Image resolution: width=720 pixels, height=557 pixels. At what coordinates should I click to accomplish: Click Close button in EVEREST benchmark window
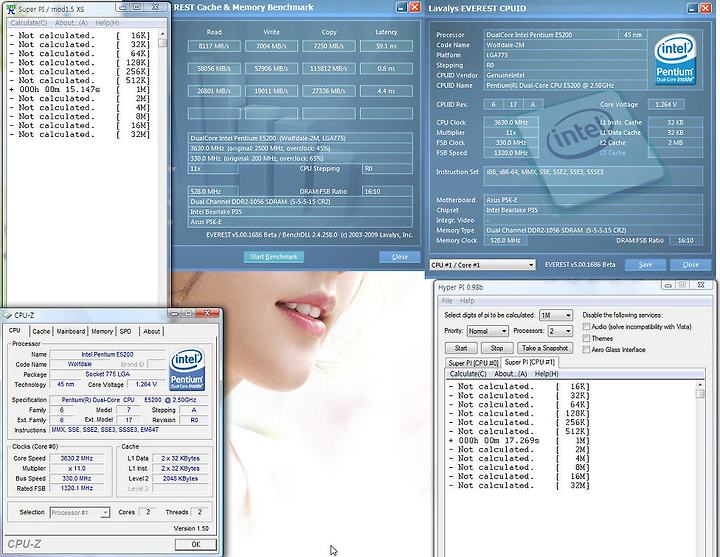(399, 257)
